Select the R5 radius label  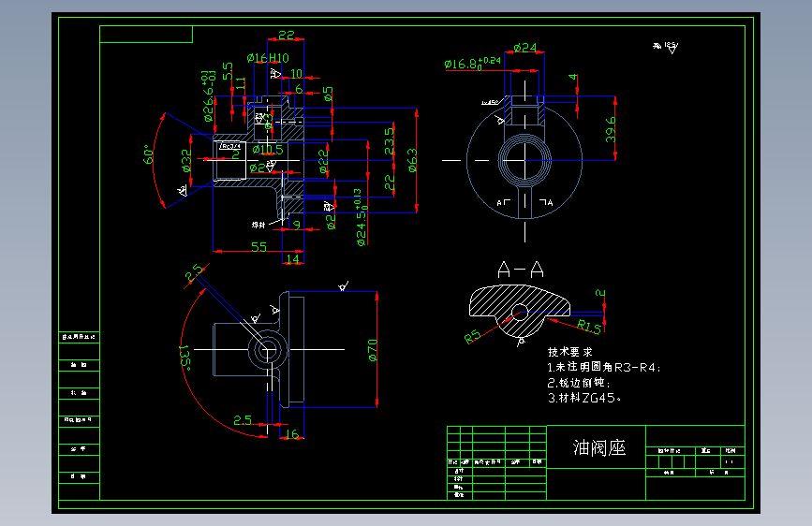pos(472,337)
